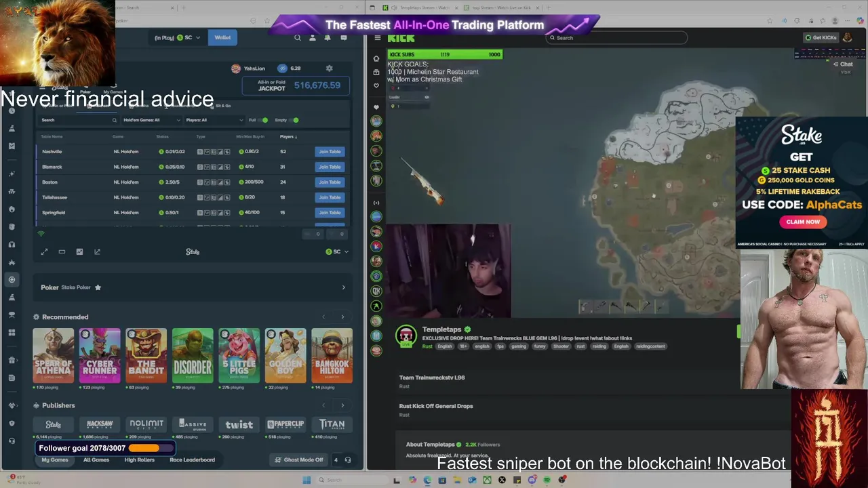Select the Sit & Go poker tab
The width and height of the screenshot is (868, 488).
[223, 106]
